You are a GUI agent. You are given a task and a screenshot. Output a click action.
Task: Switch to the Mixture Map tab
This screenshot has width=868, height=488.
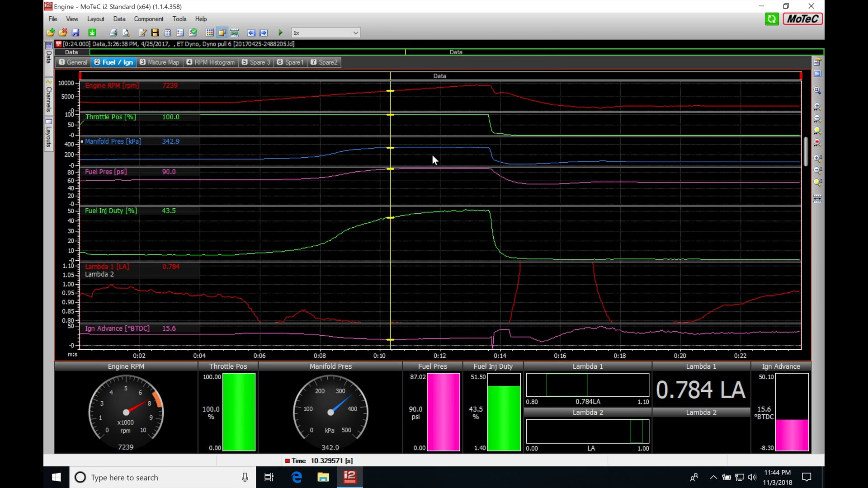point(159,62)
